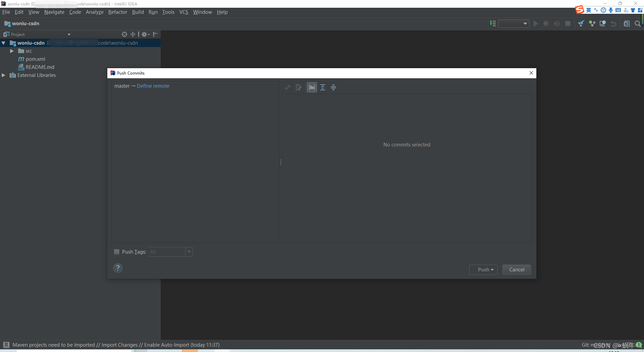This screenshot has height=352, width=644.
Task: Click the Expand All icon in Push dialog
Action: (x=323, y=87)
